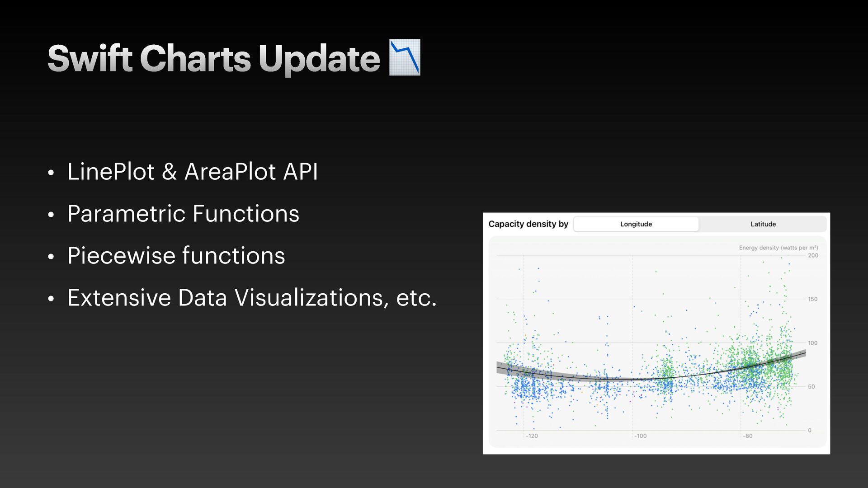
Task: Click the -120 x-axis label
Action: coord(532,436)
